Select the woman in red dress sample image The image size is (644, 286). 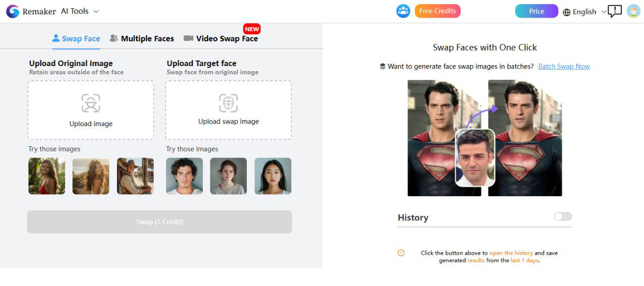point(46,176)
